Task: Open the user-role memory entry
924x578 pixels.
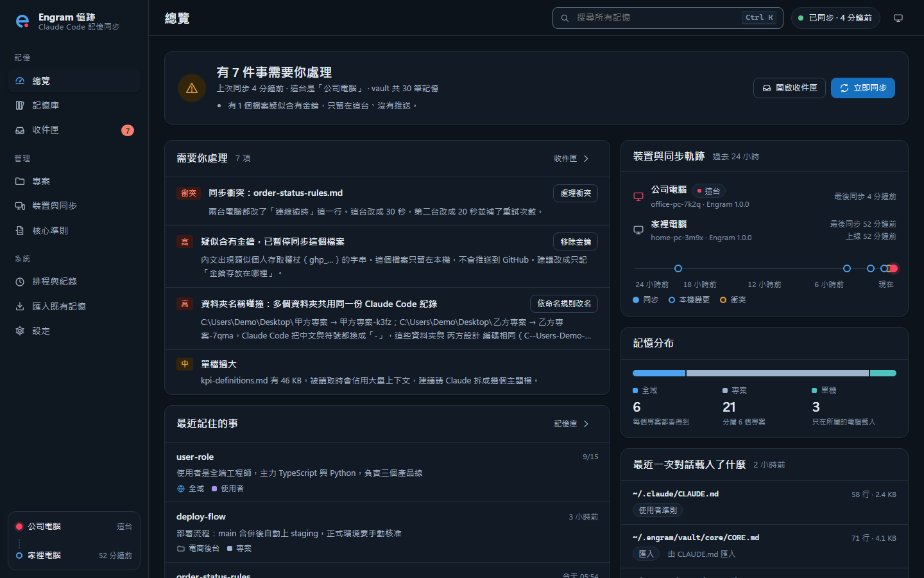Action: tap(387, 472)
